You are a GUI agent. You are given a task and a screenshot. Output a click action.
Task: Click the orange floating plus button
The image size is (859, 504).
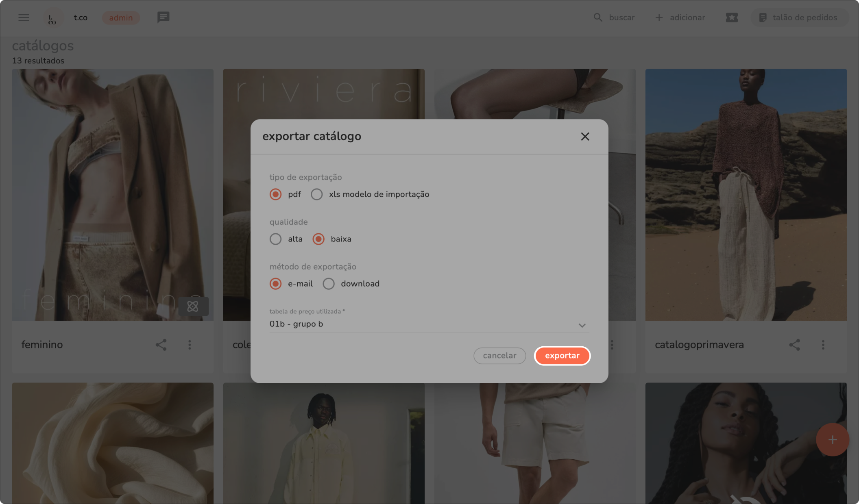(832, 440)
